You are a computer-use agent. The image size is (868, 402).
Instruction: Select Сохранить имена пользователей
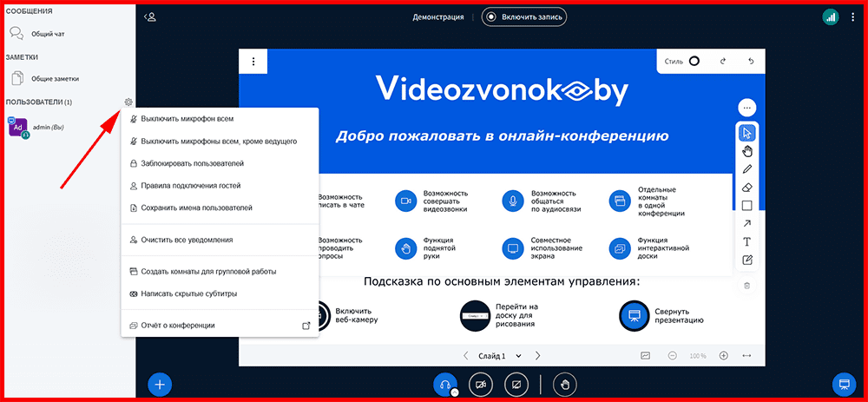click(x=220, y=208)
